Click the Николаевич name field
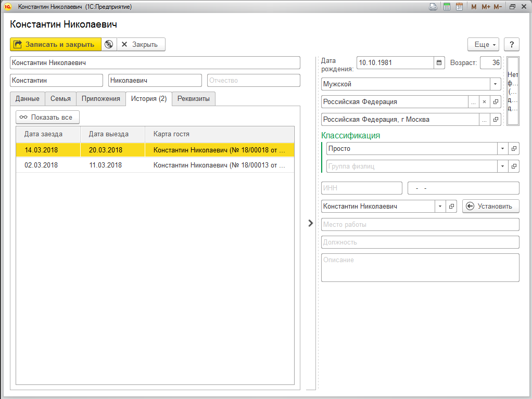 (155, 80)
